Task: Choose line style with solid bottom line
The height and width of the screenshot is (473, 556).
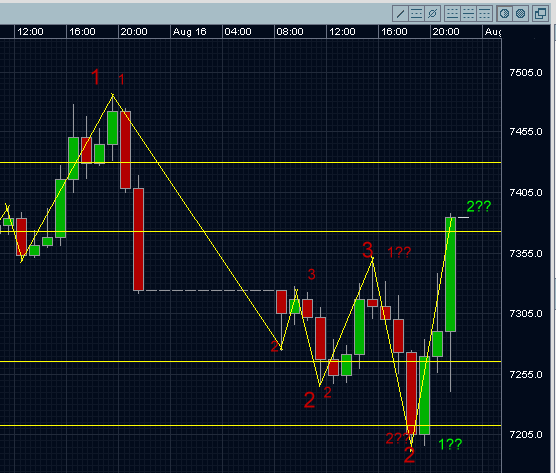Action: tap(452, 14)
